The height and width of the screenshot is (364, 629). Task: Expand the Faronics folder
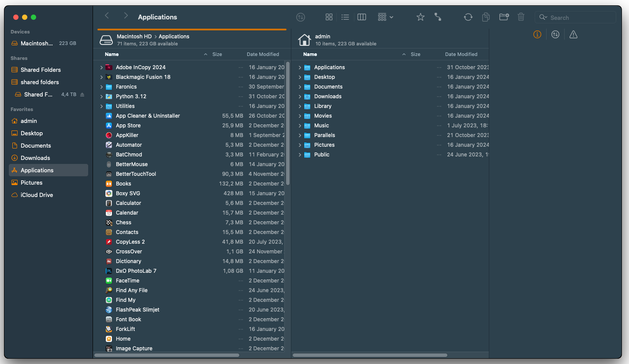pos(101,87)
